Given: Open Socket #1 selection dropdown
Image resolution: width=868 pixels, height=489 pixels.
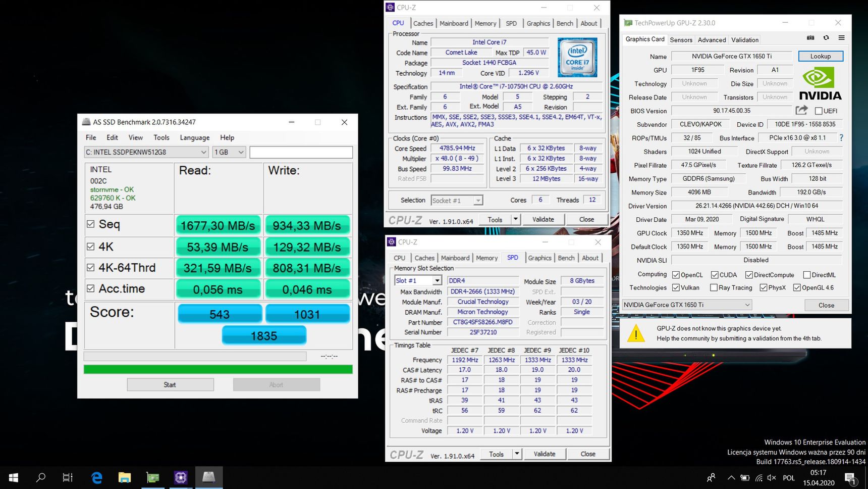Looking at the screenshot, I should tap(457, 200).
